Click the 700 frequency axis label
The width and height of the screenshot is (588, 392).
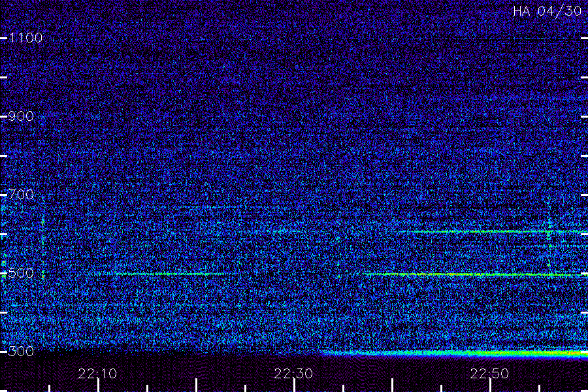(21, 194)
